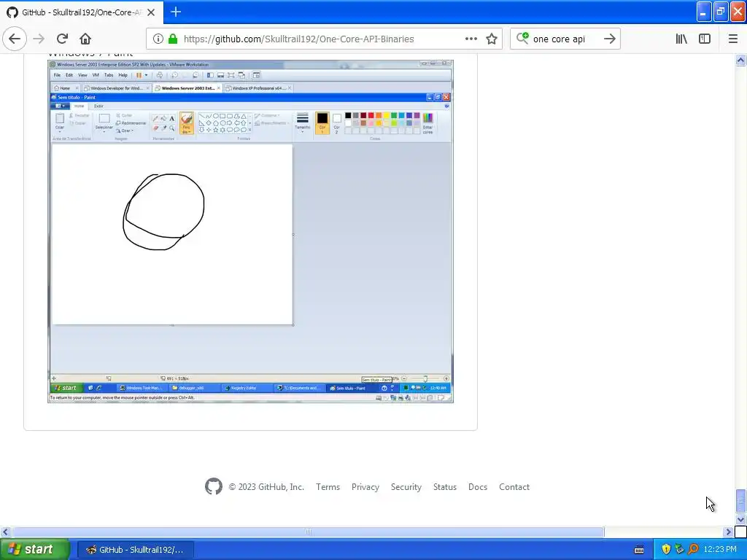Image resolution: width=747 pixels, height=560 pixels.
Task: Open a new tab with the plus button
Action: point(176,12)
